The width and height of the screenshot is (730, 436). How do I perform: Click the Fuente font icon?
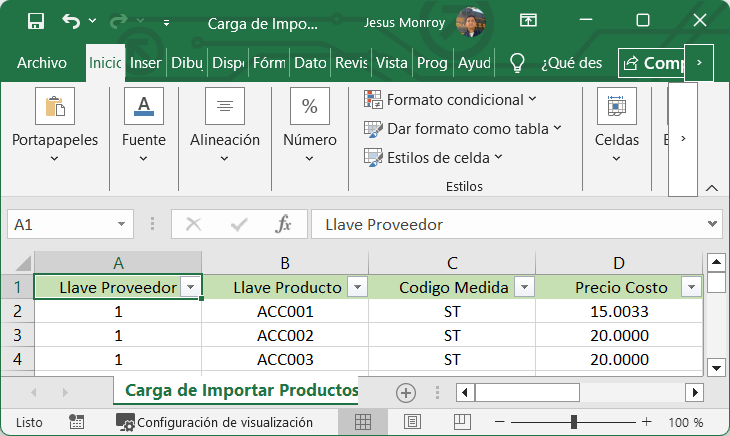pos(144,106)
